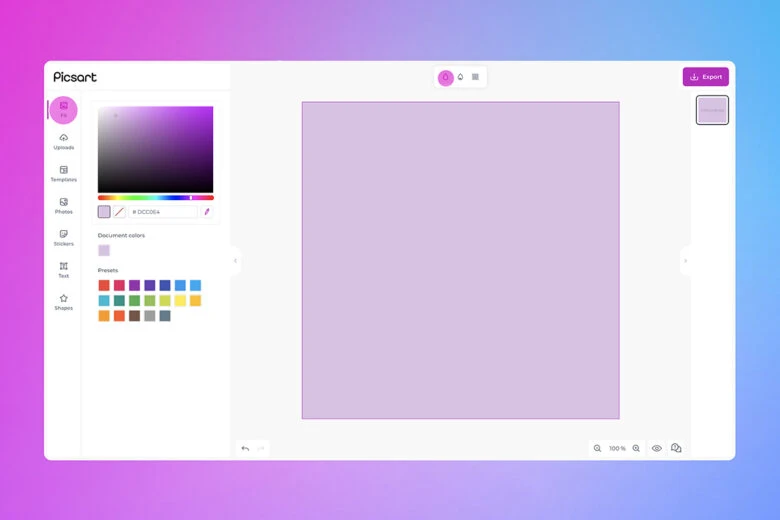Pick a color with the eyedropper tool
The width and height of the screenshot is (780, 520).
(207, 212)
